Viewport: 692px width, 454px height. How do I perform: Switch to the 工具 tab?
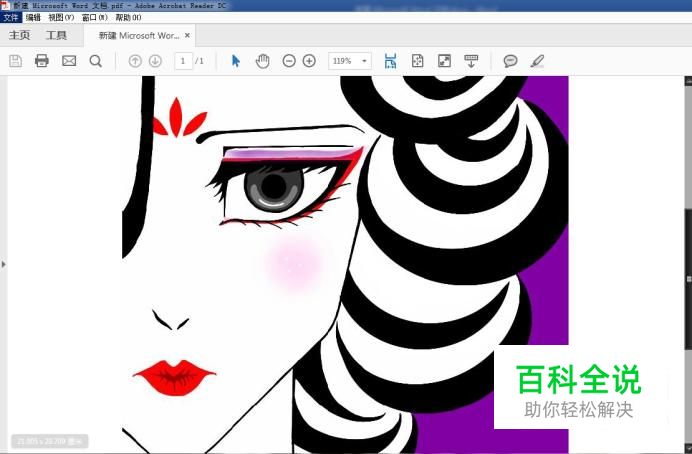coord(56,35)
